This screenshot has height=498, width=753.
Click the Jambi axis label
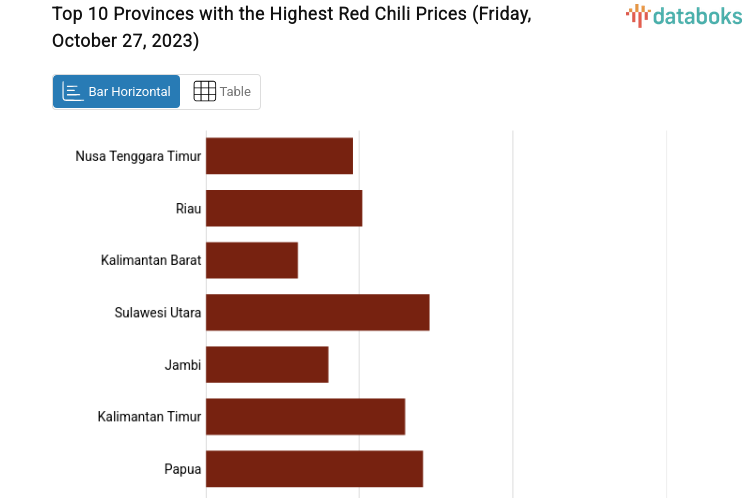pos(183,365)
